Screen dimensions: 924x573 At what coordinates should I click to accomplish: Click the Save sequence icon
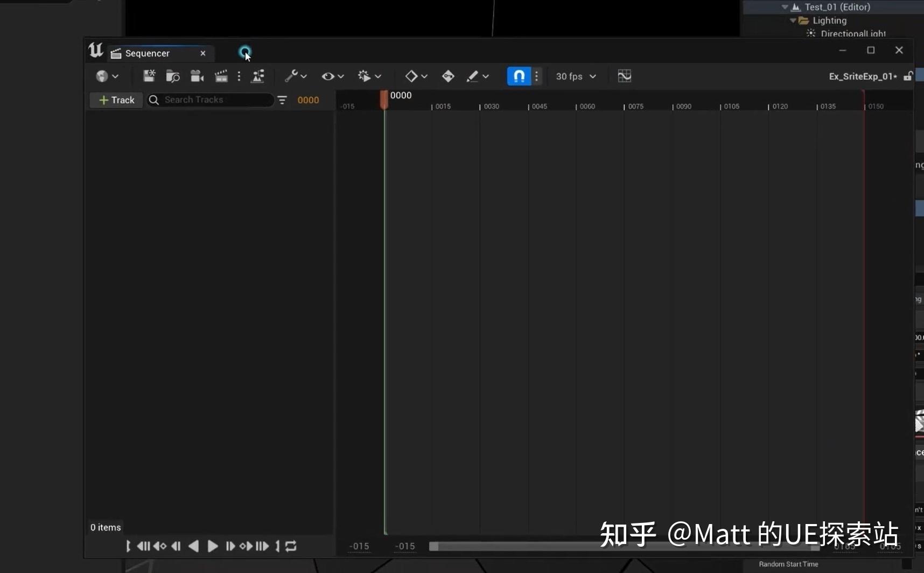pos(149,76)
